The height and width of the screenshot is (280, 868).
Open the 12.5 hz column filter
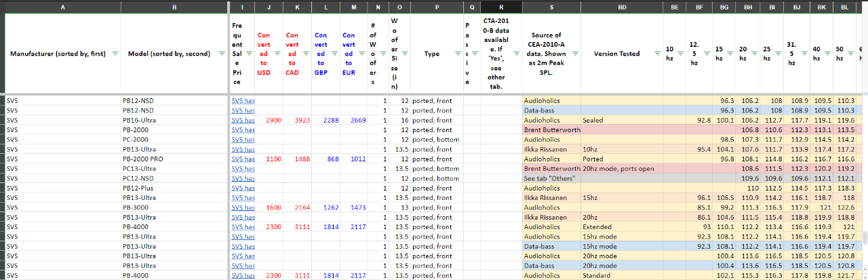(706, 54)
